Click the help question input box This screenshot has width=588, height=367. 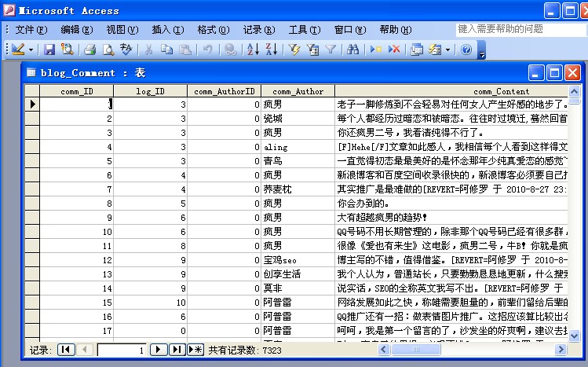click(521, 29)
